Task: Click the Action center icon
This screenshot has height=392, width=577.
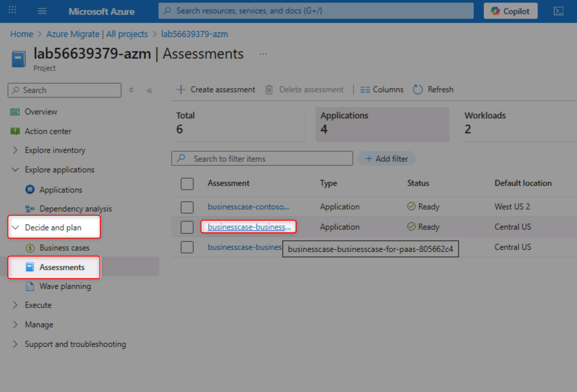Action: pyautogui.click(x=15, y=131)
